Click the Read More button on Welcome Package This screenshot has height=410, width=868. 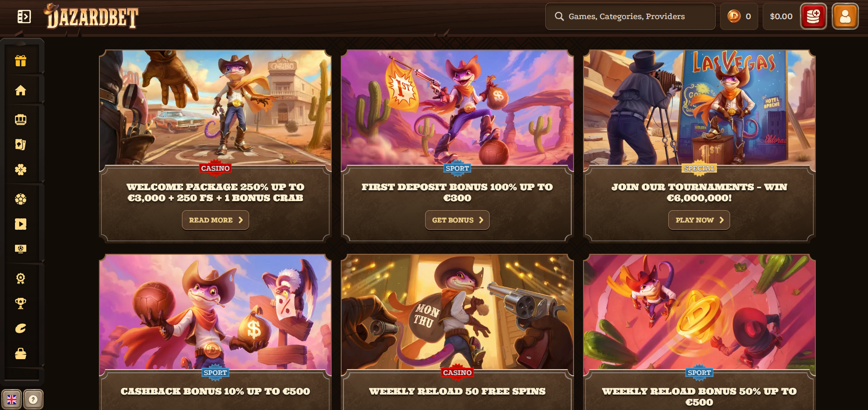point(216,220)
